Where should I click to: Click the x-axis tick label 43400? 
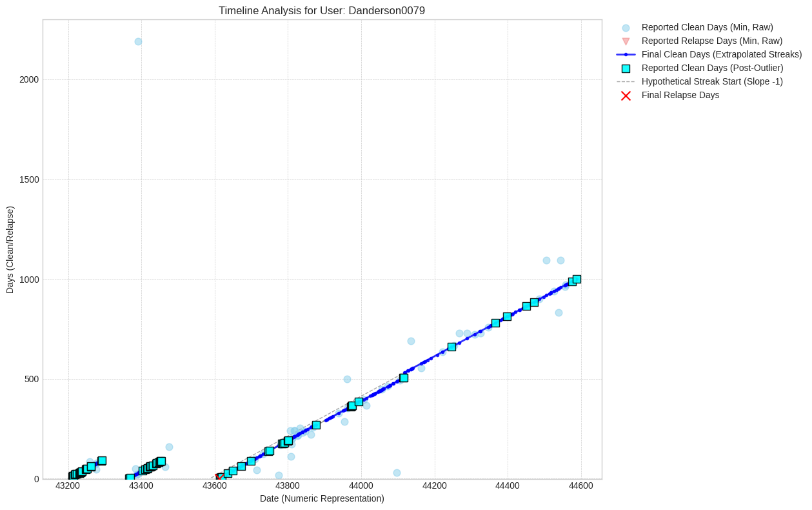click(141, 485)
